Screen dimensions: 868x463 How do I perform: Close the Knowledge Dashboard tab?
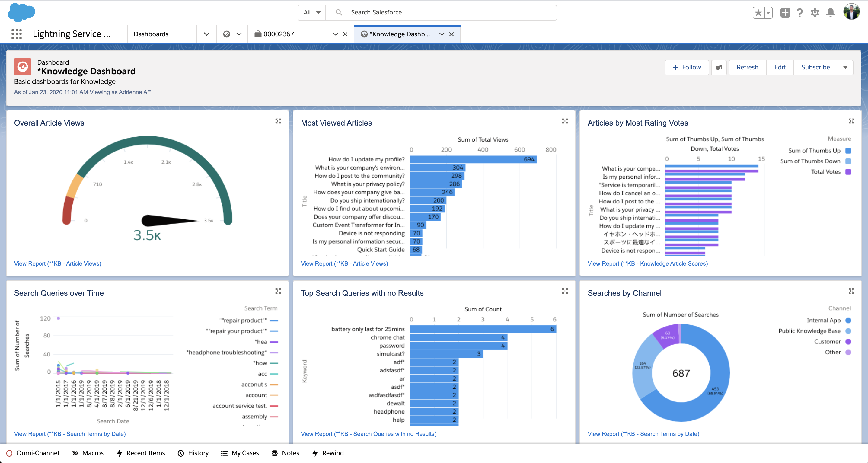click(x=452, y=34)
